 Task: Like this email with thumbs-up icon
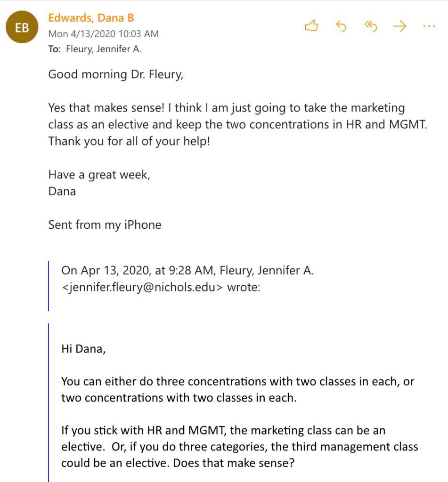[x=312, y=26]
